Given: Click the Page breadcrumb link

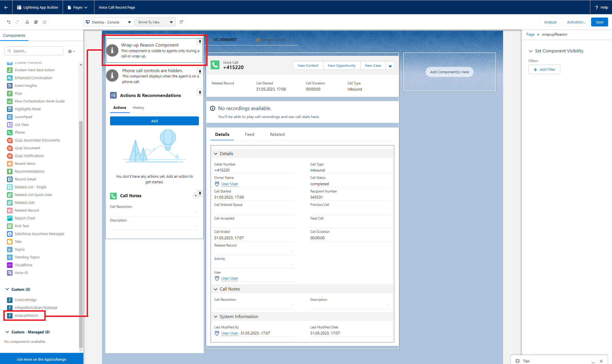Looking at the screenshot, I should 530,34.
